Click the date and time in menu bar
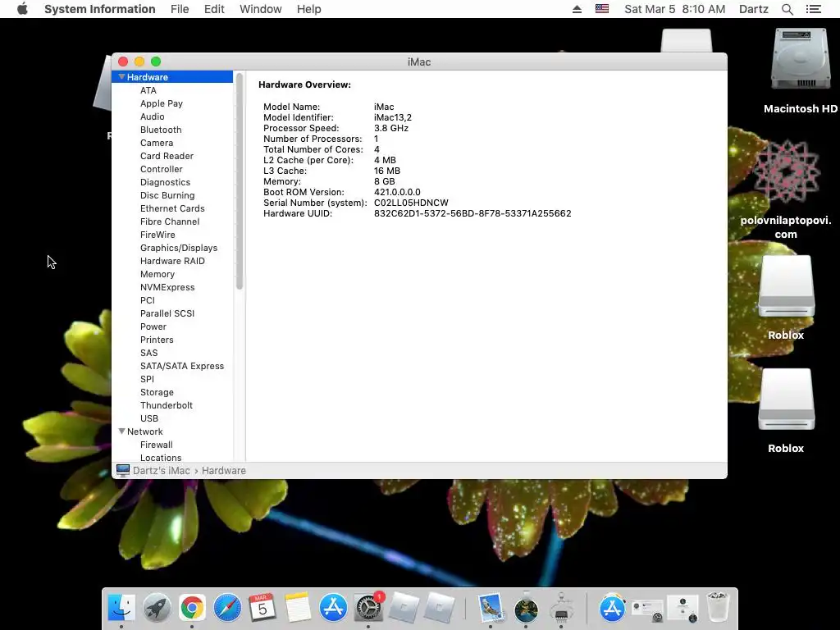The width and height of the screenshot is (840, 630). click(674, 9)
